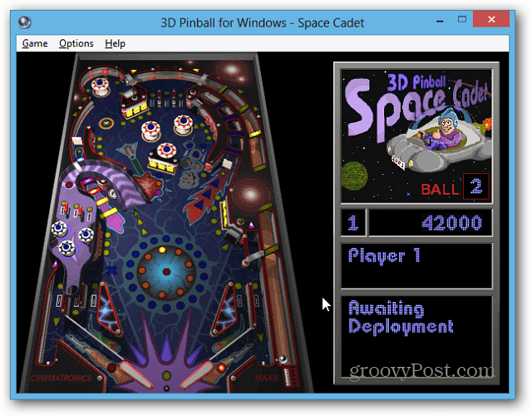Click the window title text

tap(262, 22)
